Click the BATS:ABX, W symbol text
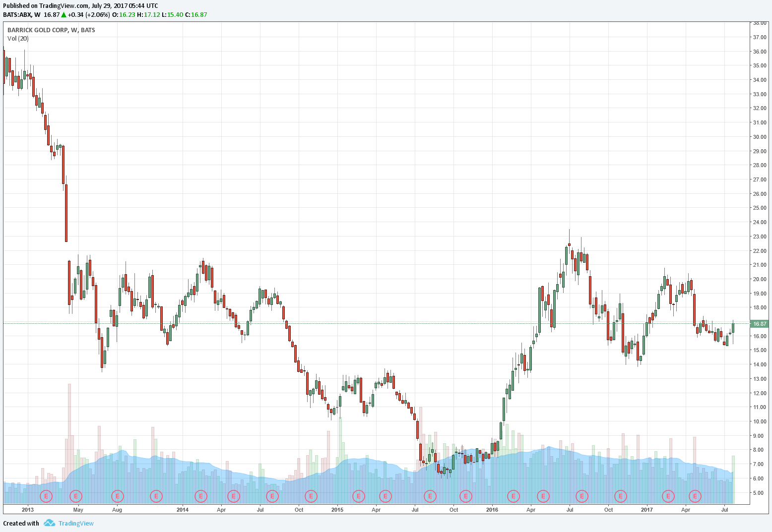Image resolution: width=772 pixels, height=532 pixels. [x=22, y=14]
